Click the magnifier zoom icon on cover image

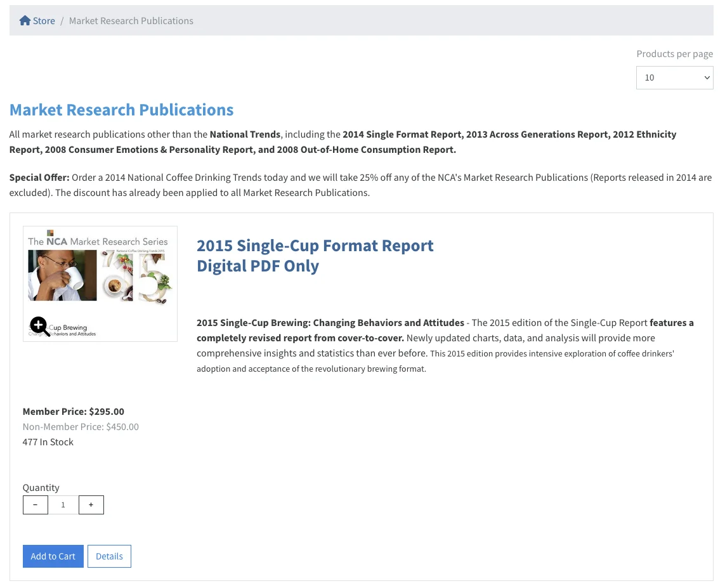(x=39, y=326)
